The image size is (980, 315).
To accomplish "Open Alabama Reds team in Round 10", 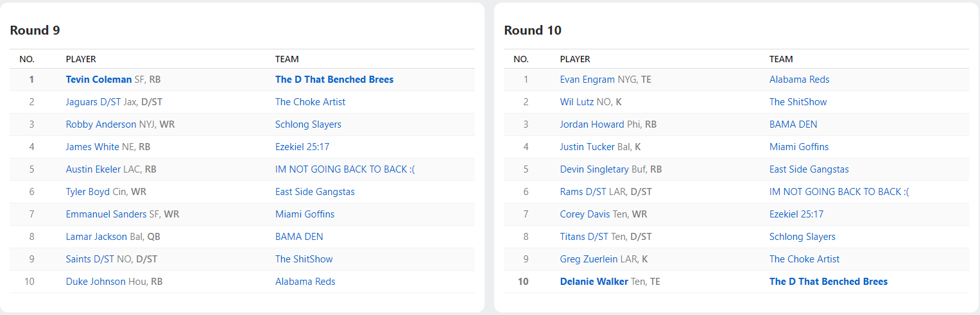I will [799, 80].
